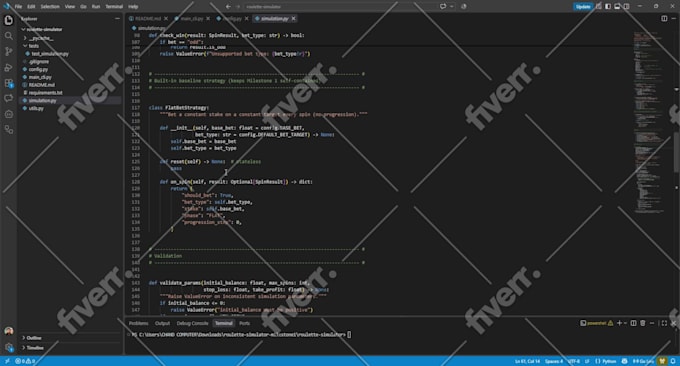Open the Run menu
Image resolution: width=680 pixels, height=366 pixels.
[x=96, y=7]
